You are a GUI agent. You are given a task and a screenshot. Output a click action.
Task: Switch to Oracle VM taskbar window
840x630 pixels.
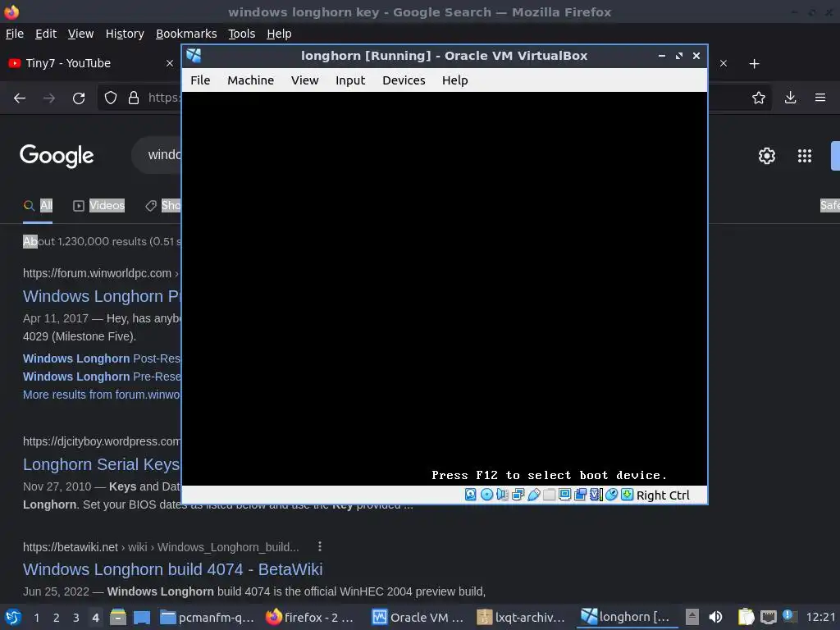tap(419, 617)
